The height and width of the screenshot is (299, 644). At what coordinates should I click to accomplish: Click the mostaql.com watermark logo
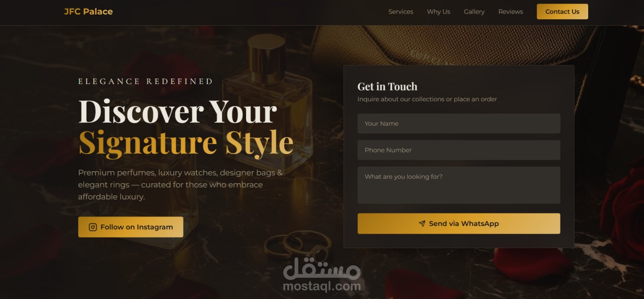tap(322, 275)
